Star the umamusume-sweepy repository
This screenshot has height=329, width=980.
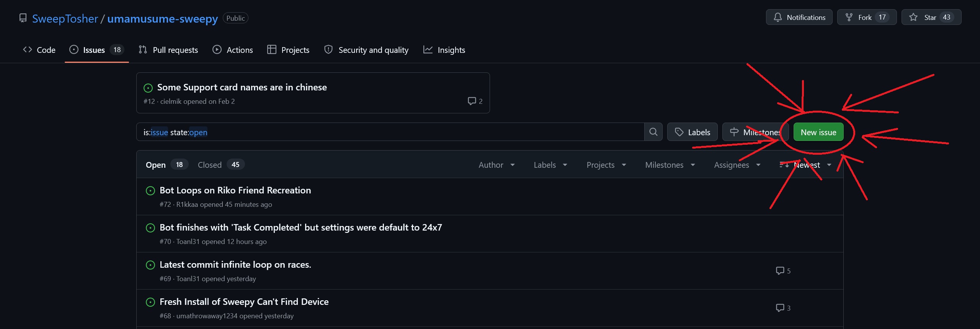[931, 17]
